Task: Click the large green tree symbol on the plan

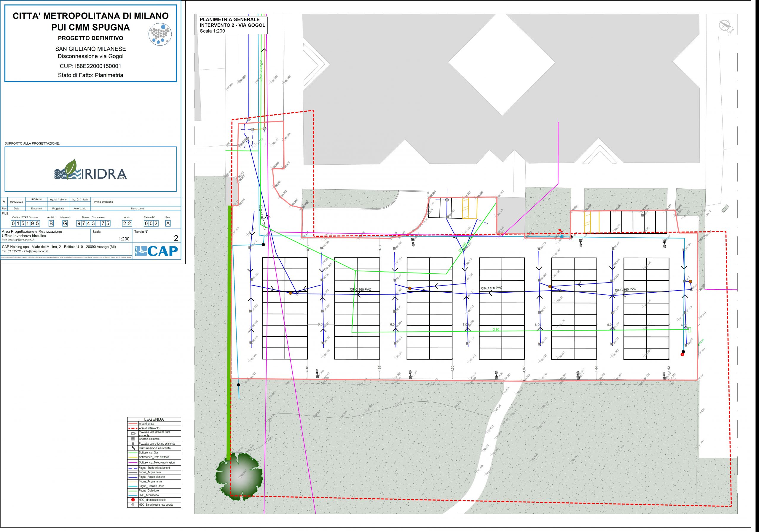Action: (239, 476)
